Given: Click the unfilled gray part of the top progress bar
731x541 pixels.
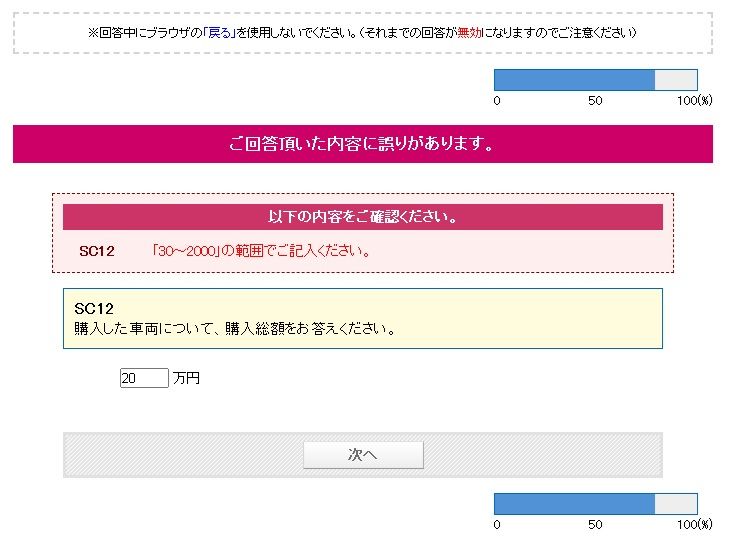Looking at the screenshot, I should pos(676,80).
